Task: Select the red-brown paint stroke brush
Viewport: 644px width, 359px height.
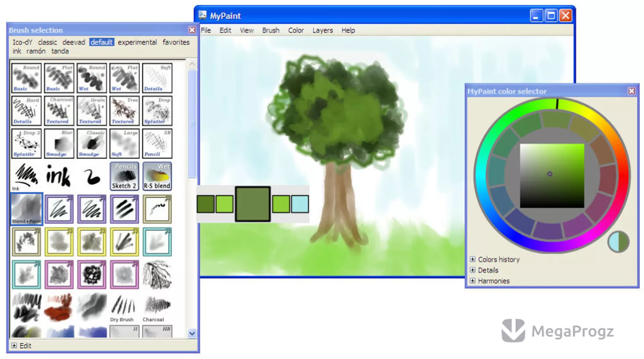Action: click(x=59, y=307)
